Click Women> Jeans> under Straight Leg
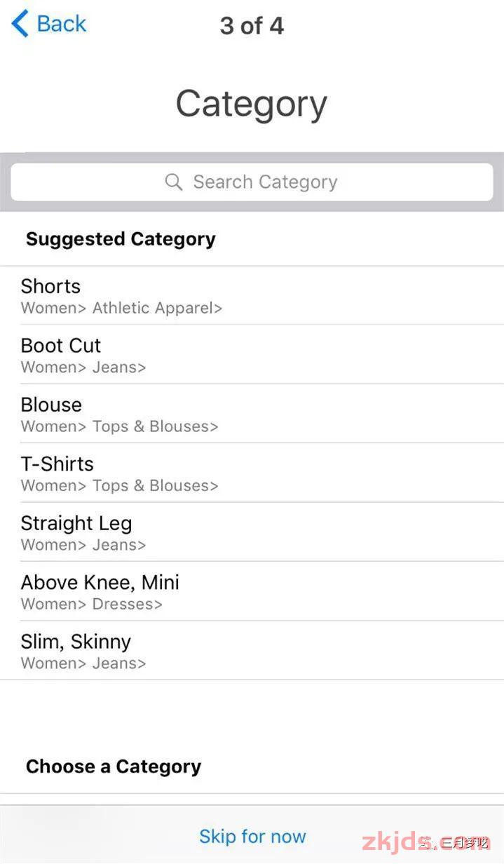 (x=83, y=545)
